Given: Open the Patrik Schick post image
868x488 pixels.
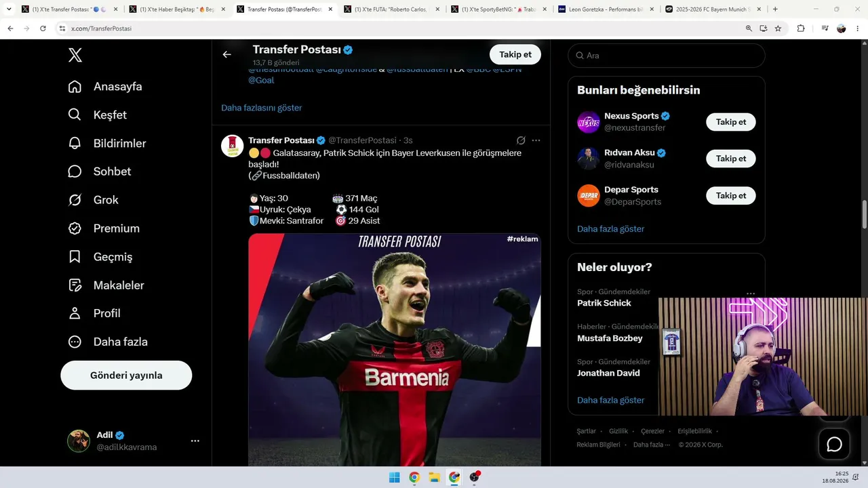Looking at the screenshot, I should click(x=395, y=350).
